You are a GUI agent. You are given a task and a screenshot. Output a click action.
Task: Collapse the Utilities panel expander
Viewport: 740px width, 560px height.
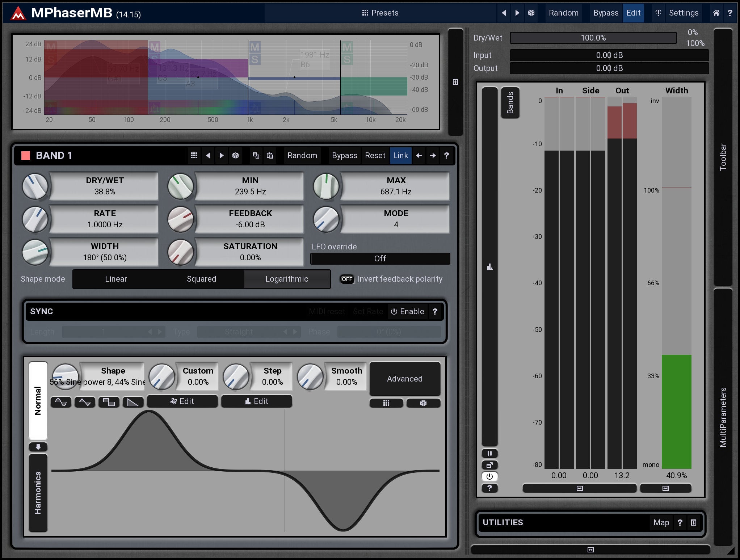click(x=693, y=522)
